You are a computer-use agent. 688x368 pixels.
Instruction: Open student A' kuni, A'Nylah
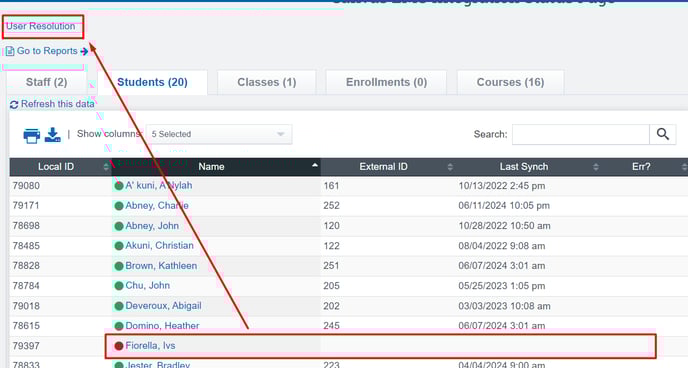[159, 186]
